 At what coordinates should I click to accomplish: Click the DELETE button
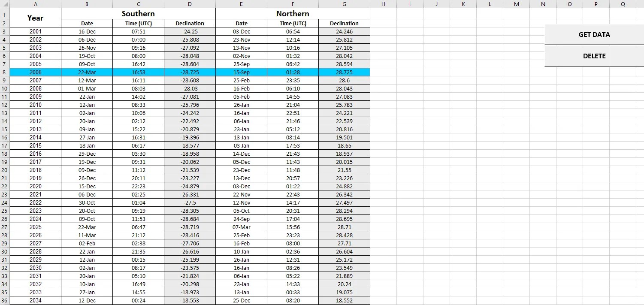tap(594, 56)
